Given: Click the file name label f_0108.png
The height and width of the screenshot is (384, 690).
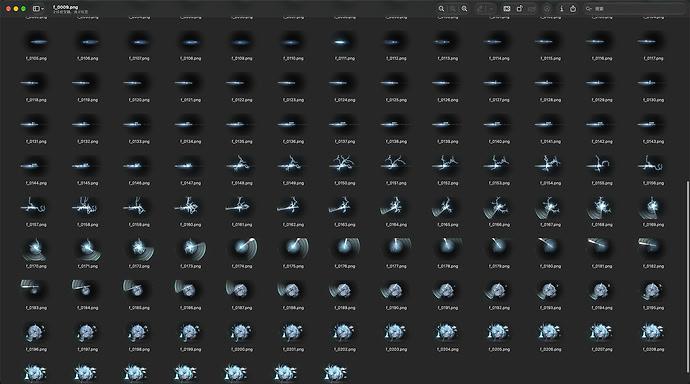Looking at the screenshot, I should (190, 59).
